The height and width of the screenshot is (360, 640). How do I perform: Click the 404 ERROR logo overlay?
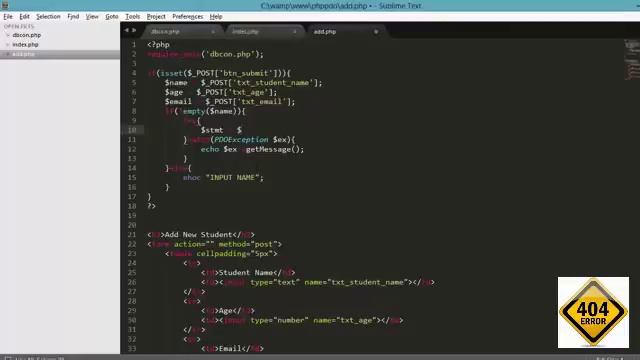(x=593, y=312)
